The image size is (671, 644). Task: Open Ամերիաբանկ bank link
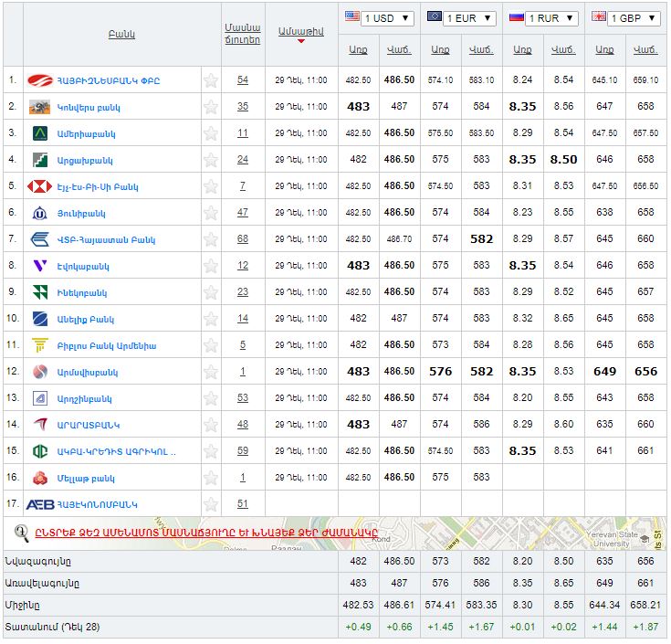tap(86, 133)
